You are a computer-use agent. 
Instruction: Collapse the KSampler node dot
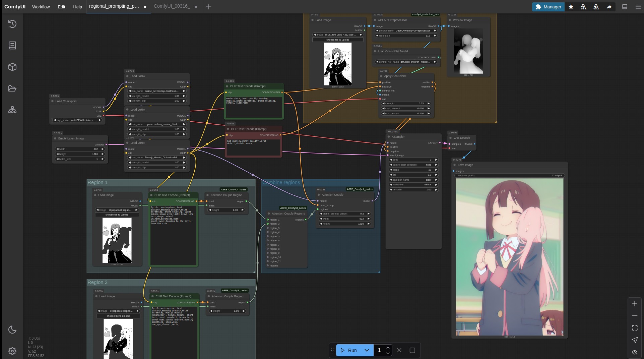click(x=389, y=137)
